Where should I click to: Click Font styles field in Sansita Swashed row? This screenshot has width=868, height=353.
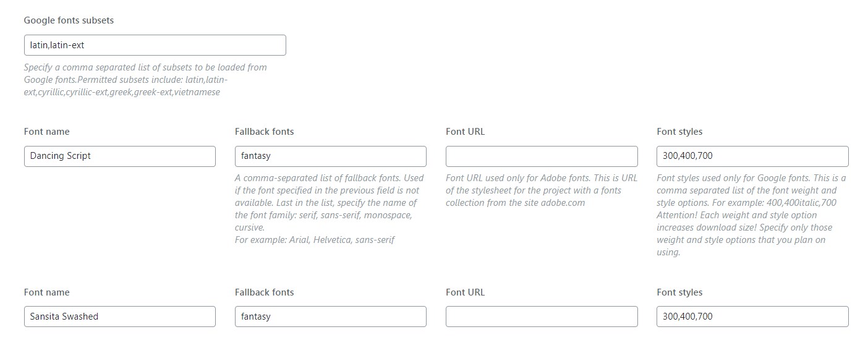tap(752, 317)
